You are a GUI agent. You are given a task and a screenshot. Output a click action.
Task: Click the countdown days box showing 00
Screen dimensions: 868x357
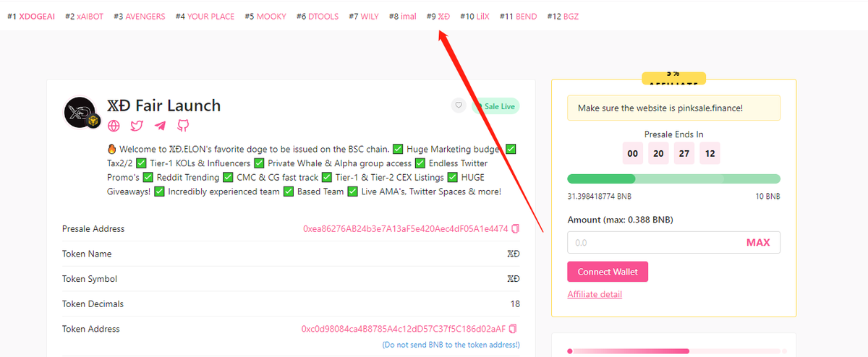[634, 153]
